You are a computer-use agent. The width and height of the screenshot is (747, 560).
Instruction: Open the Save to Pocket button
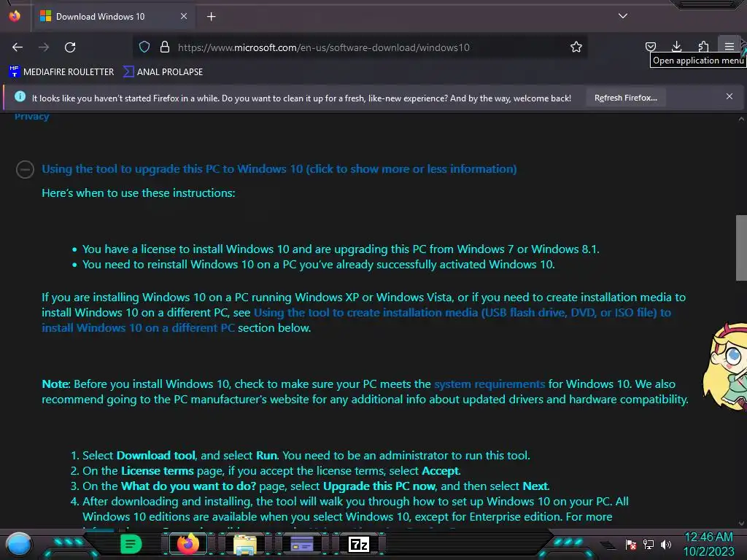pos(650,47)
